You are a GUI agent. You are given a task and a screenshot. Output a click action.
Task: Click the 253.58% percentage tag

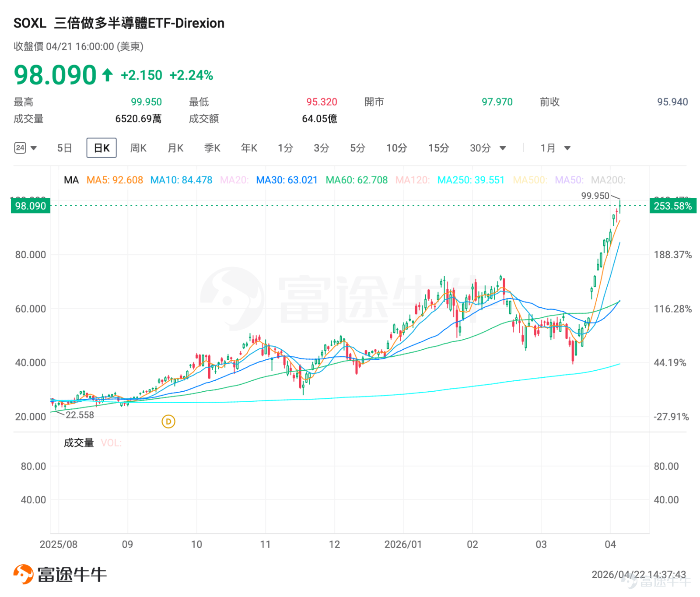(672, 206)
